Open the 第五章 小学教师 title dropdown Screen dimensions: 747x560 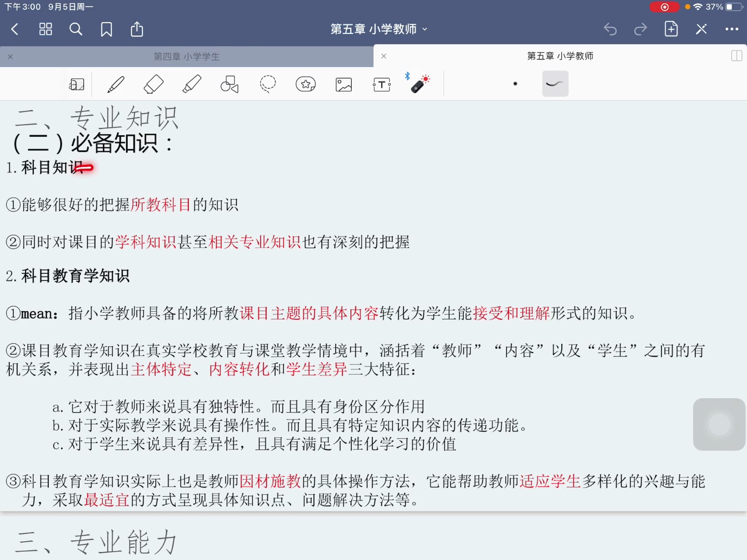coord(379,29)
